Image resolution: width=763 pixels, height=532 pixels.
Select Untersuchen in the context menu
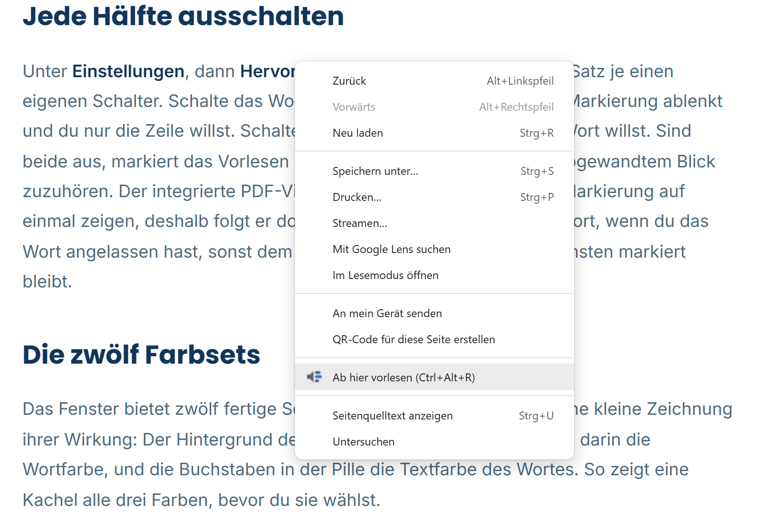coord(435,442)
